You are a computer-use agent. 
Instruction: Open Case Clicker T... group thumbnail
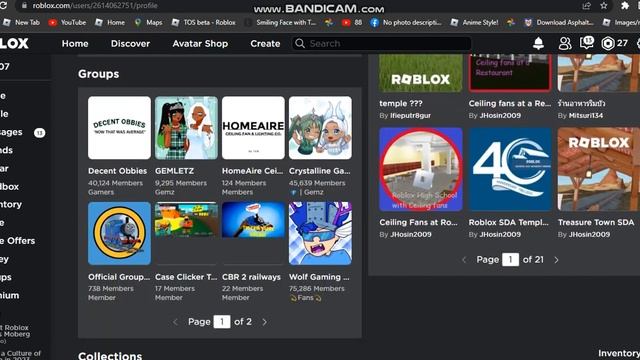point(186,233)
